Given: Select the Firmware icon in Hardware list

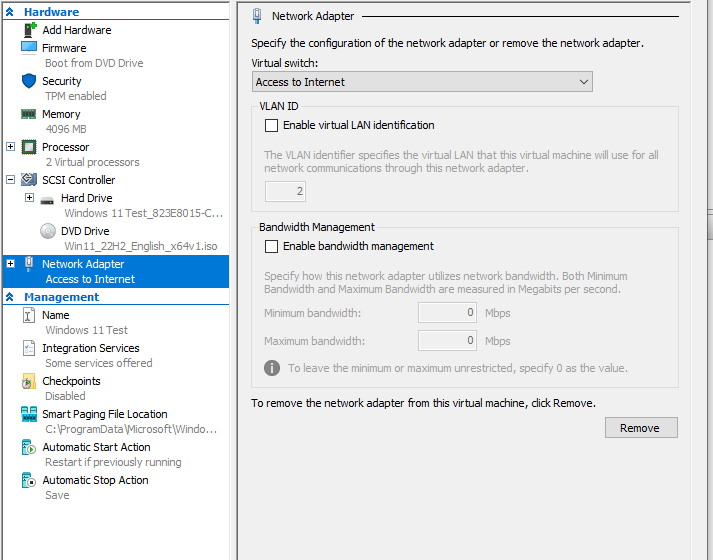Looking at the screenshot, I should pos(28,48).
